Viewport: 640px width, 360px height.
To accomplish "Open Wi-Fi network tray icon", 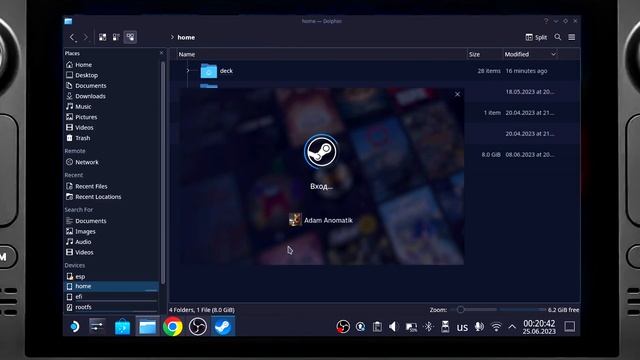I will click(496, 327).
